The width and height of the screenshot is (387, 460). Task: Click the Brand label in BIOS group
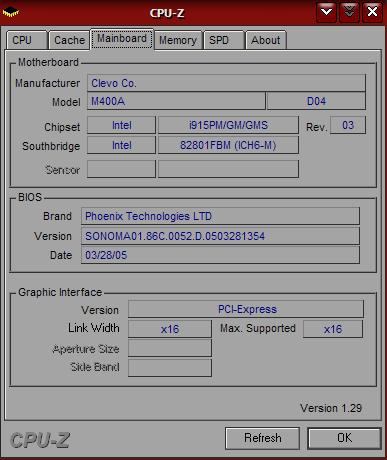(x=57, y=216)
